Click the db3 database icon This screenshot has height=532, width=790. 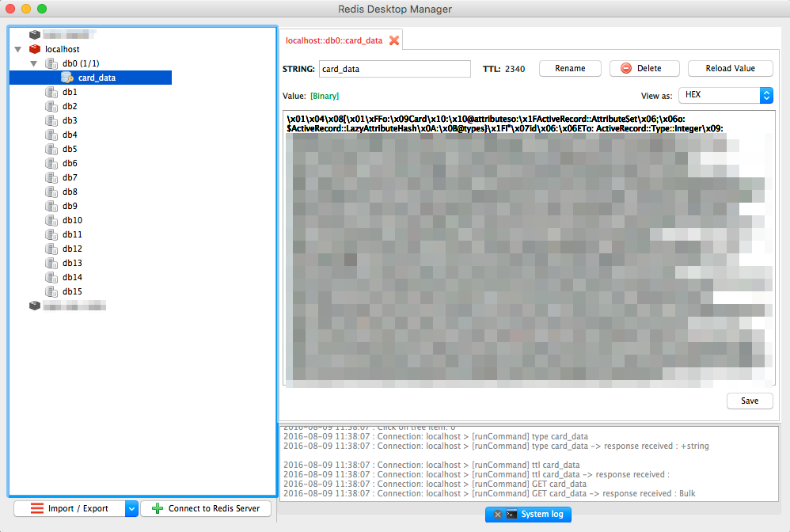point(51,120)
